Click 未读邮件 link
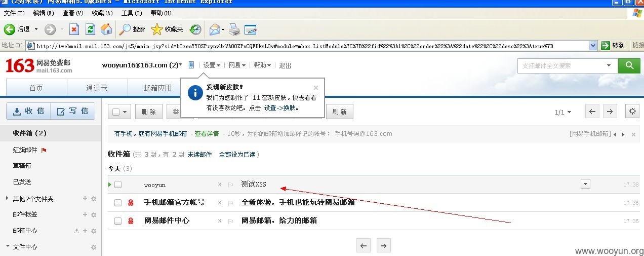This screenshot has width=644, height=256. pos(199,154)
